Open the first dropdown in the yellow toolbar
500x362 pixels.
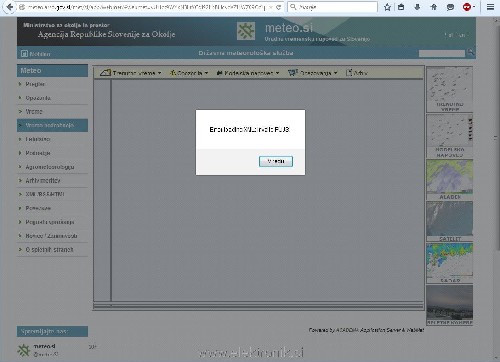pyautogui.click(x=131, y=73)
